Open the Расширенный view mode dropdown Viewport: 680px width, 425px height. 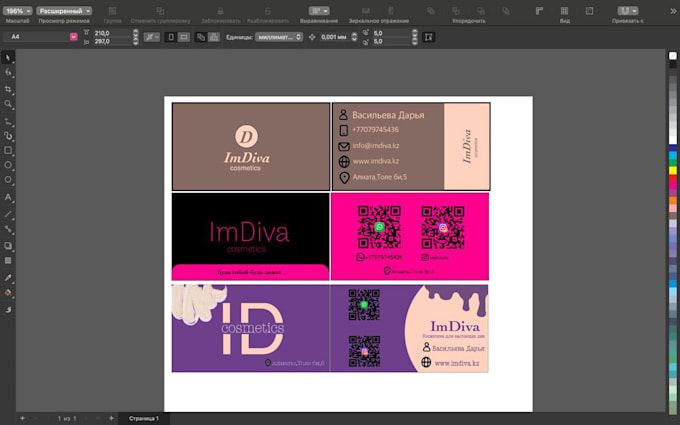click(64, 11)
